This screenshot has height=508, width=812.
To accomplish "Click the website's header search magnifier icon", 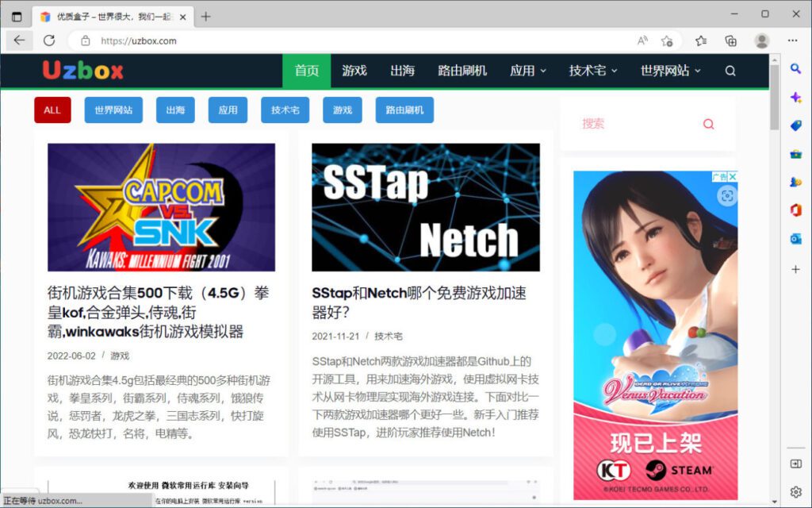I will [730, 71].
